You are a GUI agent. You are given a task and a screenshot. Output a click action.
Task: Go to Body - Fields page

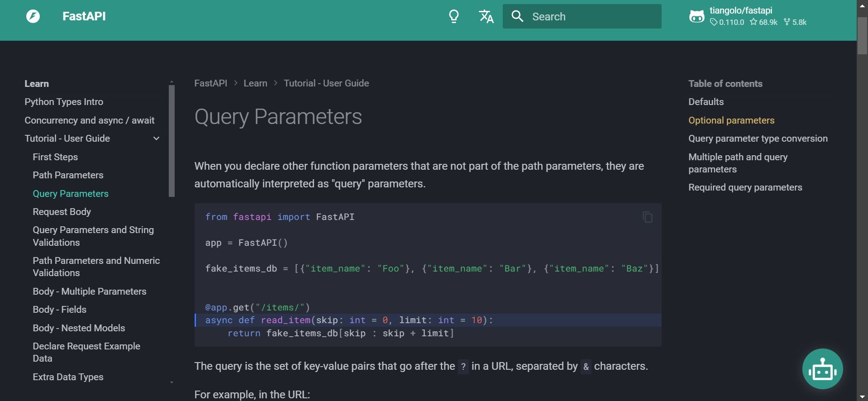coord(59,310)
